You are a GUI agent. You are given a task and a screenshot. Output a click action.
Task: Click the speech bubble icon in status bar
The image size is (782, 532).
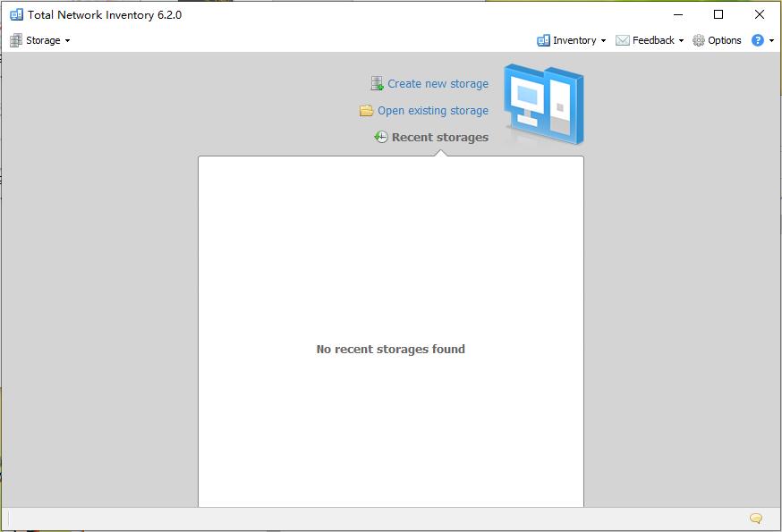click(x=756, y=519)
